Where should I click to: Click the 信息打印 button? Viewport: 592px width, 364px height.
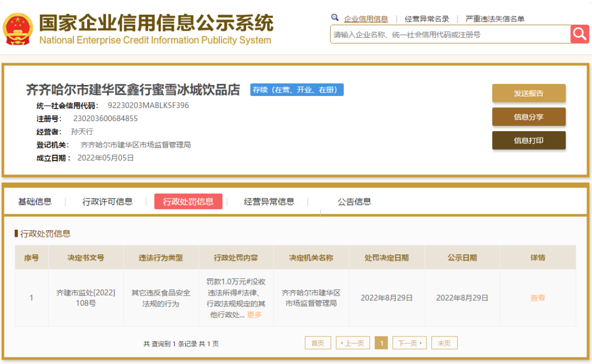tap(528, 140)
